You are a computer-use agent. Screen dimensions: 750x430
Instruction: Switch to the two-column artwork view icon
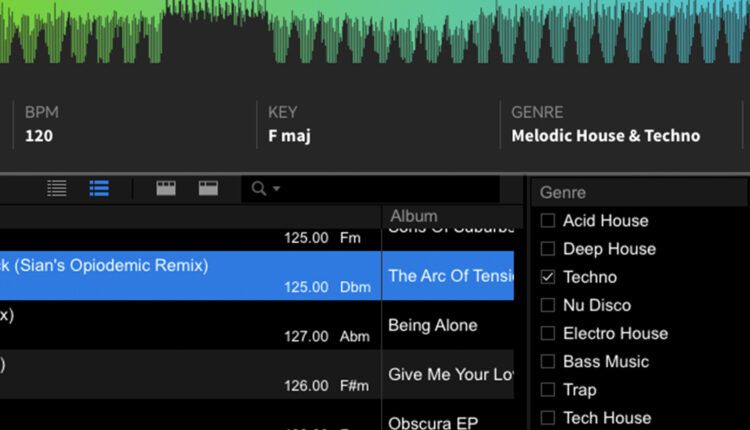[x=209, y=188]
